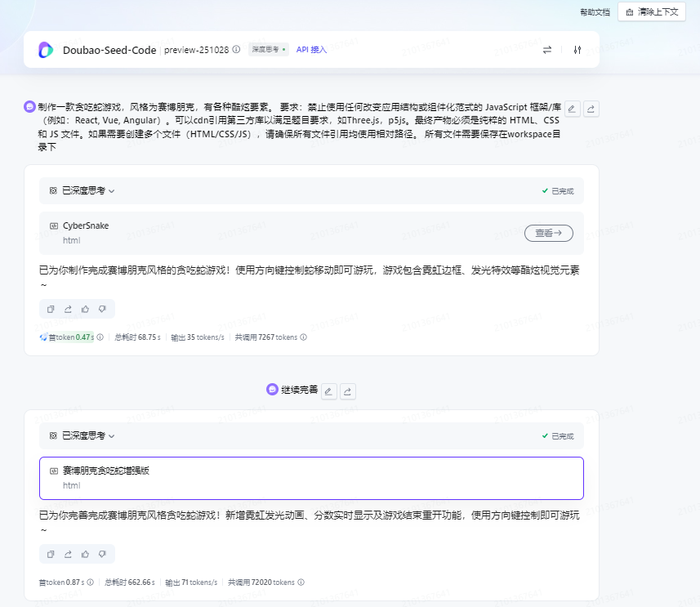The image size is (700, 607).
Task: Click the '清除上下文' button
Action: (651, 12)
